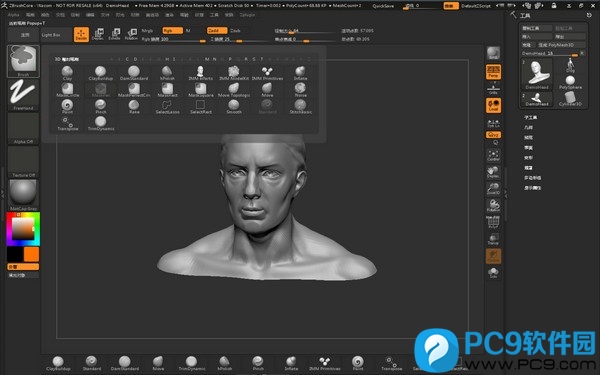
Task: Click the Rotate edit mode button
Action: [131, 34]
